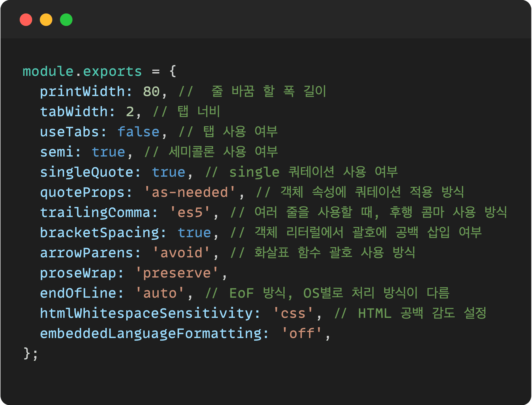This screenshot has height=405, width=532.
Task: Click the value 80 after printWidth
Action: [x=151, y=92]
